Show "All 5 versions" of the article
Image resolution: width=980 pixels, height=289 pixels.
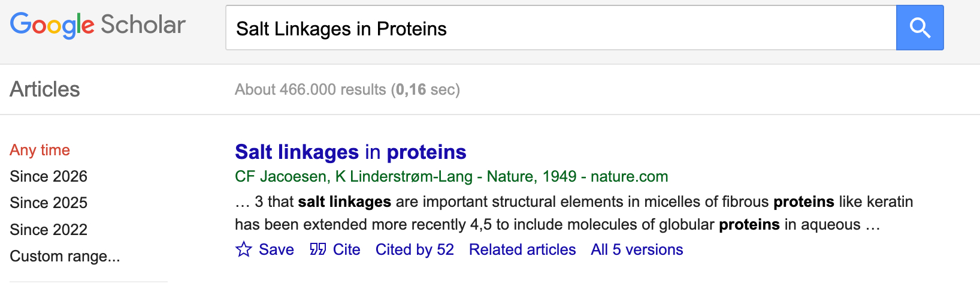pyautogui.click(x=637, y=249)
